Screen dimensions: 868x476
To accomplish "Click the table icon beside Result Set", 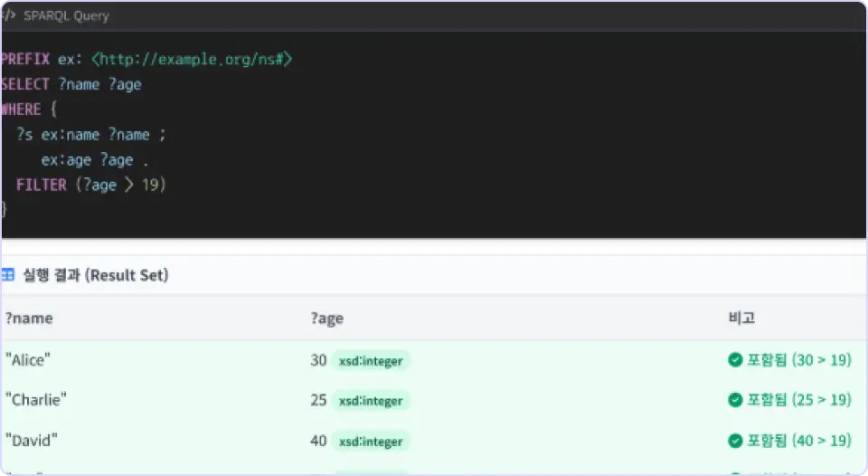I will click(8, 274).
